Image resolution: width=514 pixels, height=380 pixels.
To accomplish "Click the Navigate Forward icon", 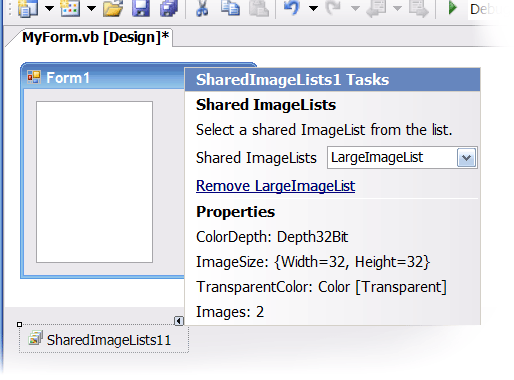I will tap(419, 8).
